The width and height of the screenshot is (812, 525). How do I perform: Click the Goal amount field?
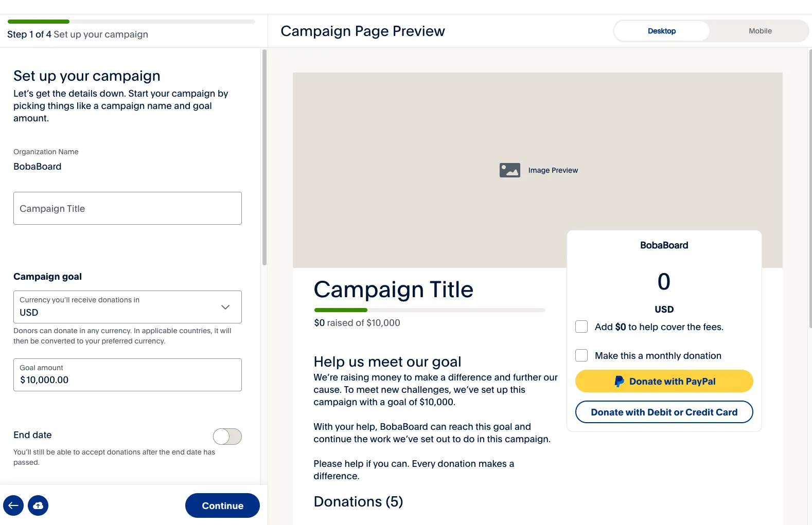(127, 375)
